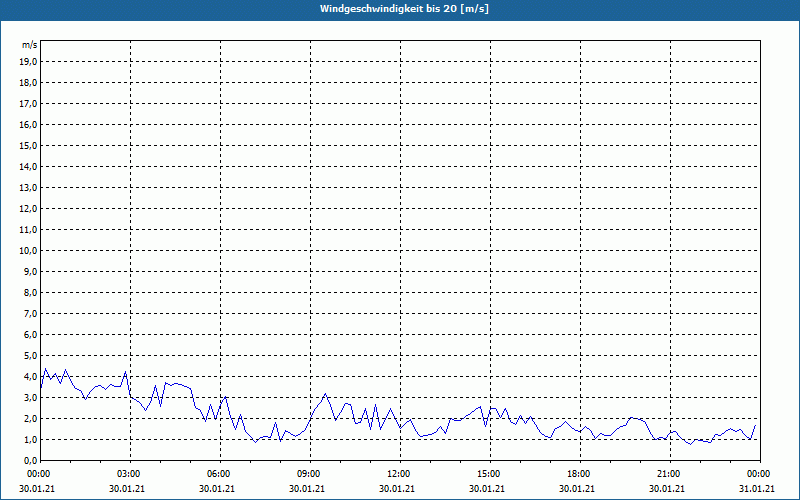Choose the "9,0" y-axis value
The height and width of the screenshot is (500, 800).
click(x=30, y=271)
